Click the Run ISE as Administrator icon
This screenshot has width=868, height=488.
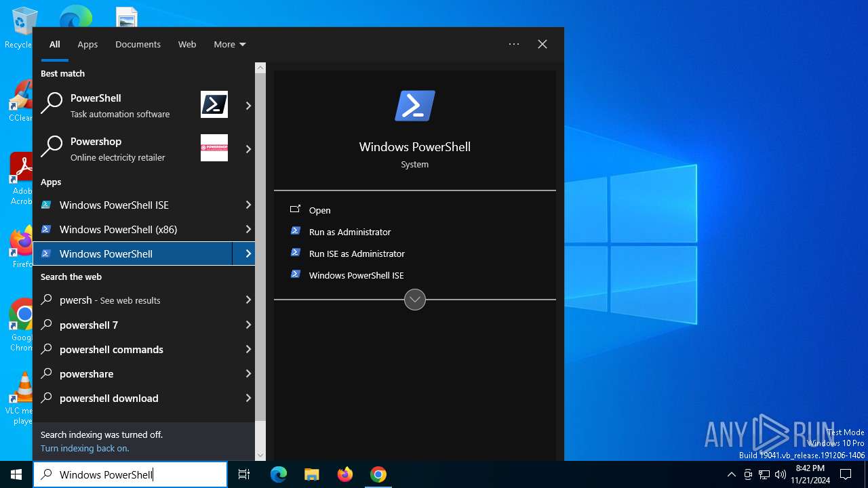(295, 253)
